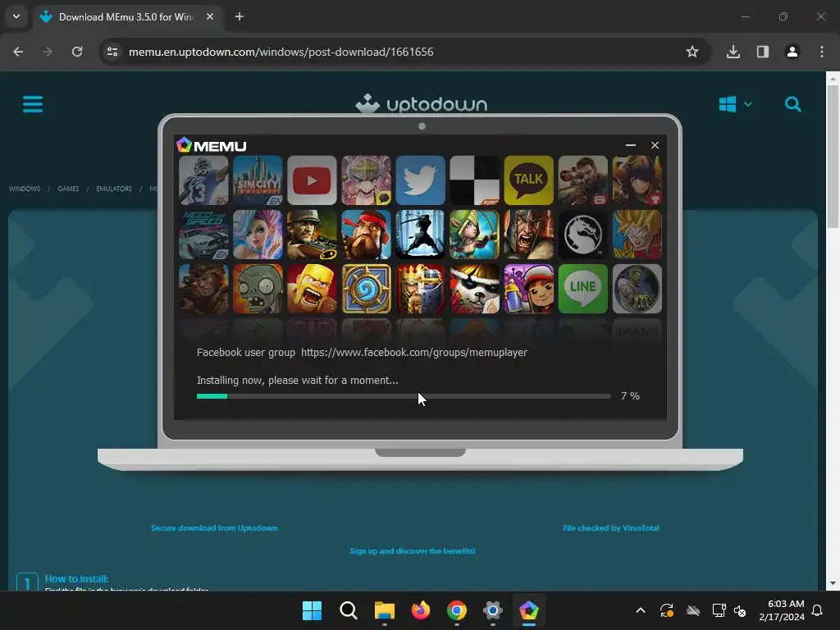Click the sniper soldier game icon in the top row

(x=583, y=180)
